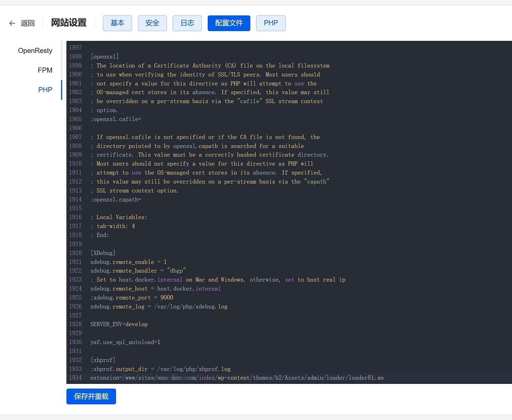Screen dimensions: 512x420
Task: Click the back arrow icon
Action: [12, 23]
